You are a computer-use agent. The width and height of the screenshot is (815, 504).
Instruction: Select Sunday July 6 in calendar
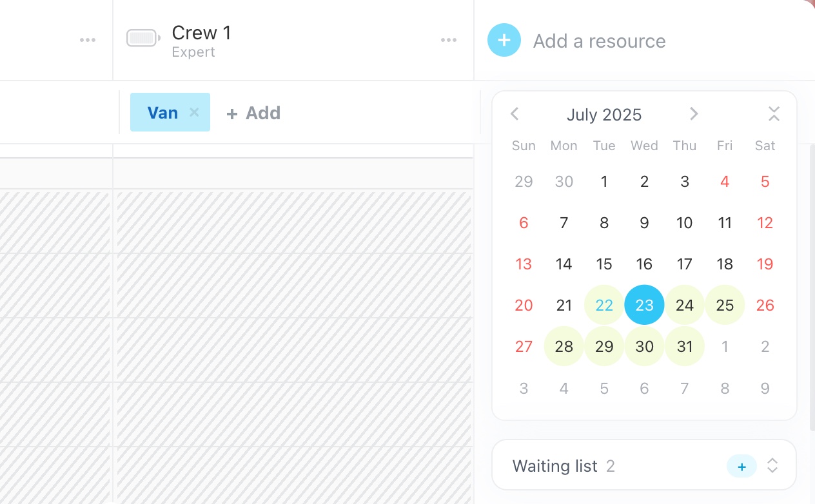click(524, 223)
